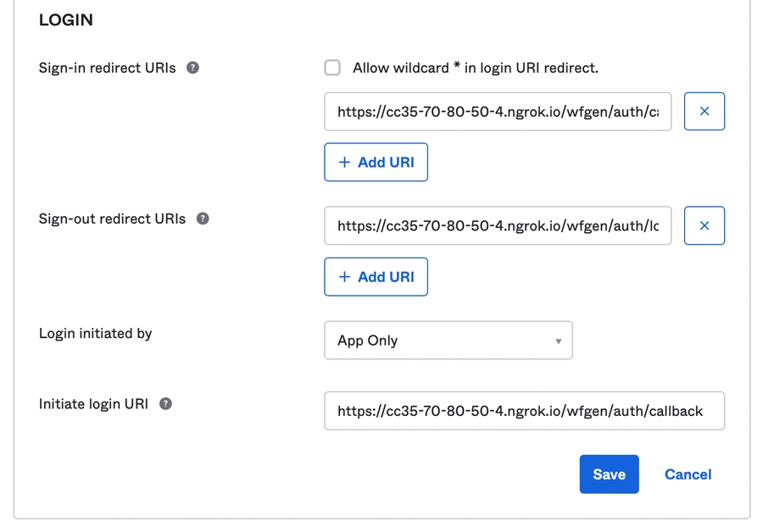Screen dimensions: 763x532
Task: Focus the Sign-out redirect URI text field
Action: click(497, 226)
